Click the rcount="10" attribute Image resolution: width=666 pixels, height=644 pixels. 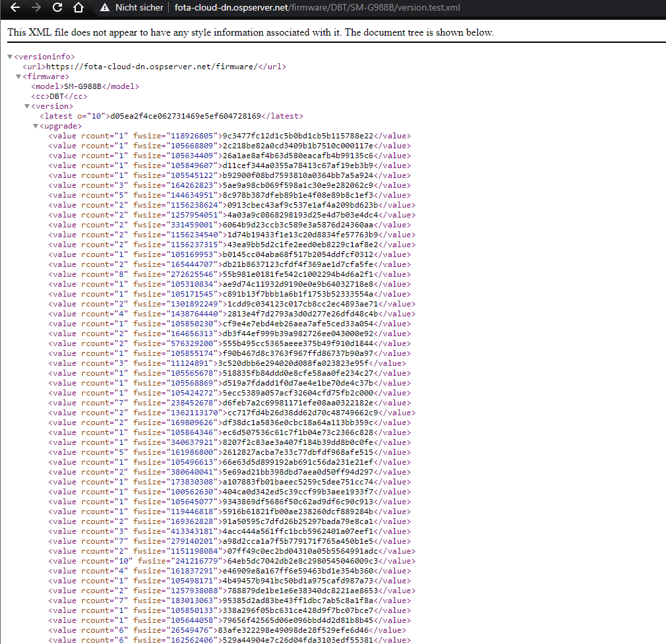coord(107,561)
